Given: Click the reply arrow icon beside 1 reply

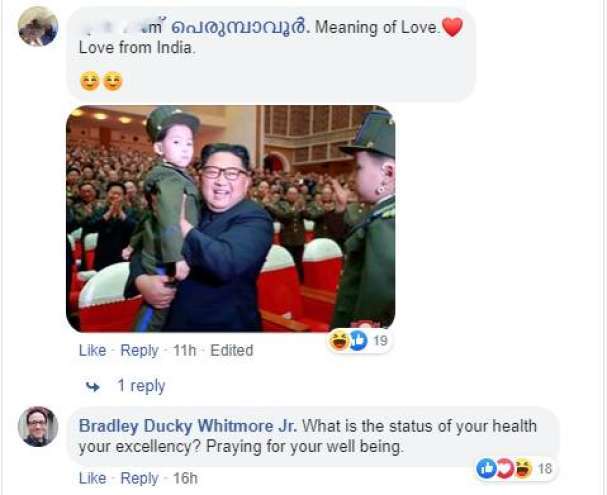Looking at the screenshot, I should (93, 386).
